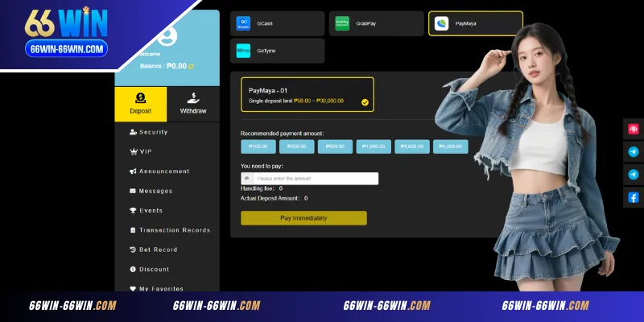Click the Transaction Records clipboard icon
Viewport: 644px width, 322px height.
pyautogui.click(x=133, y=230)
